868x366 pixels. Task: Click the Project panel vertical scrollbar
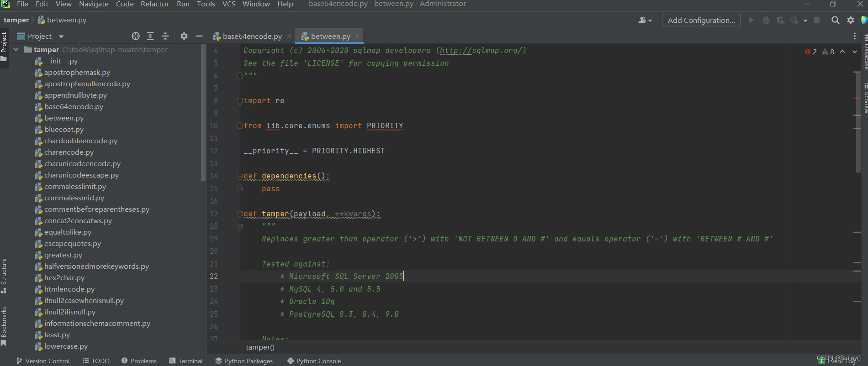(x=203, y=113)
